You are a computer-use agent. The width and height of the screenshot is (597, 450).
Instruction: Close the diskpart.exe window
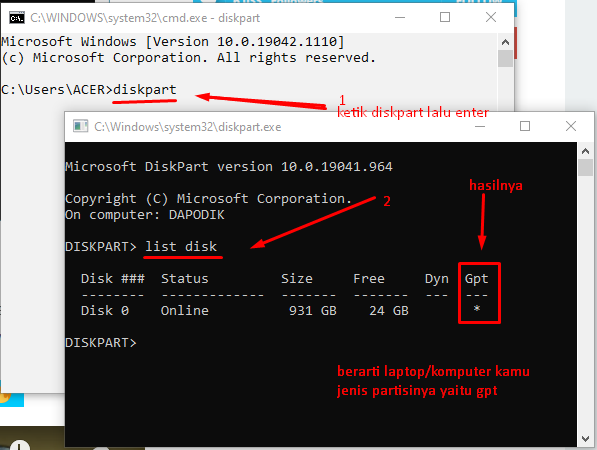tap(571, 126)
